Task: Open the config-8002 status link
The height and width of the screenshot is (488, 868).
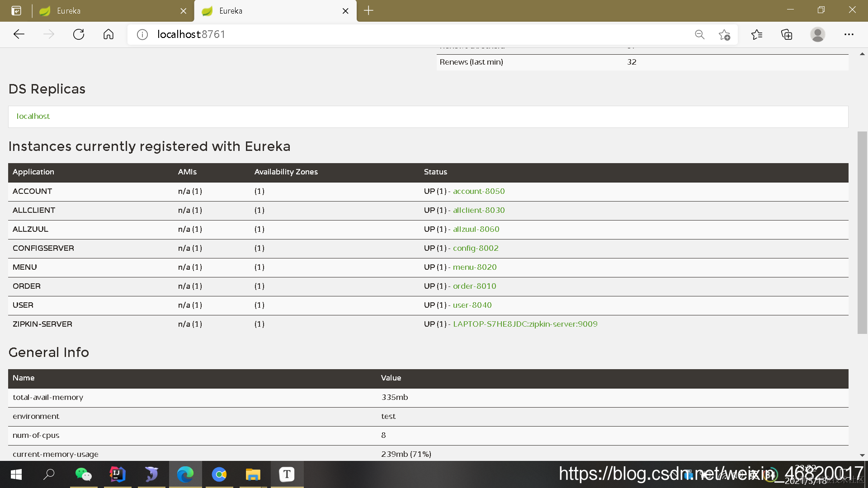Action: pyautogui.click(x=476, y=248)
